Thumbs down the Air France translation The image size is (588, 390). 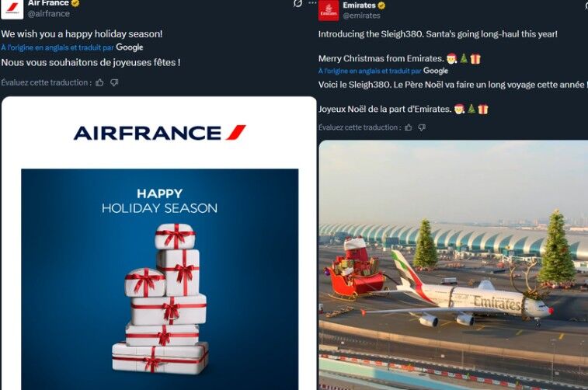pos(114,82)
